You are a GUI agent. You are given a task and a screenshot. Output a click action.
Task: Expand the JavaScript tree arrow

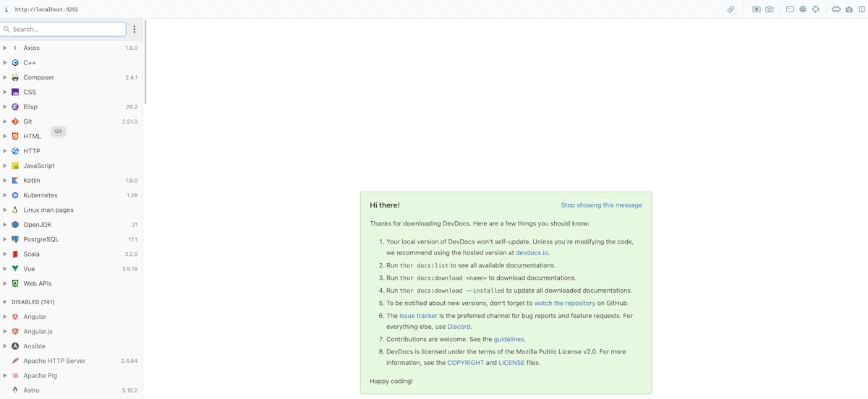tap(5, 166)
